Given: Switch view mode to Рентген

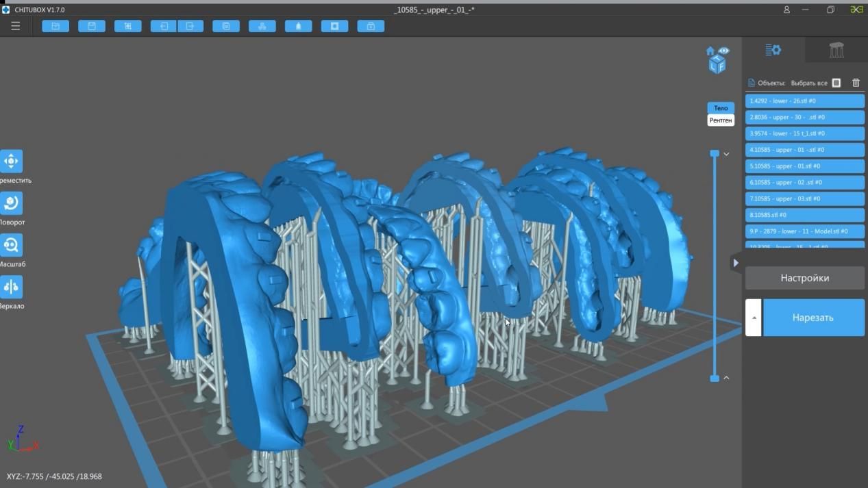Looking at the screenshot, I should (721, 120).
